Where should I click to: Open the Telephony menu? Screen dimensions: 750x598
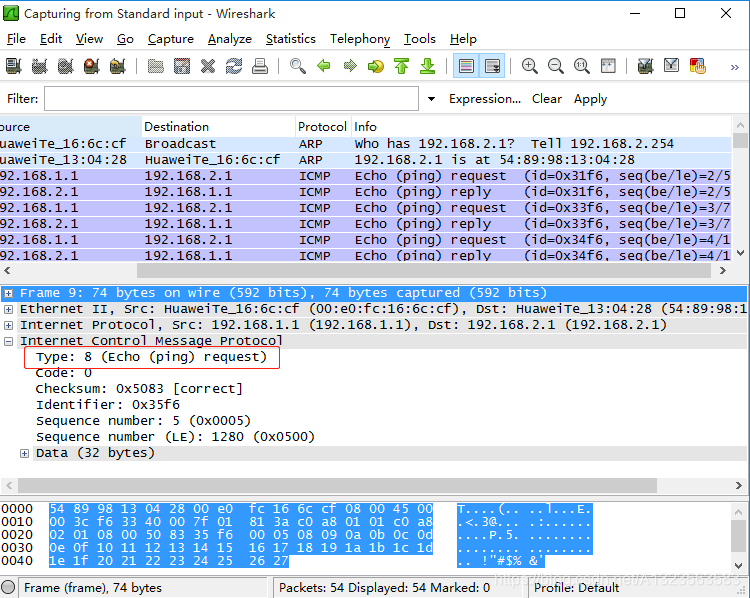pos(360,39)
